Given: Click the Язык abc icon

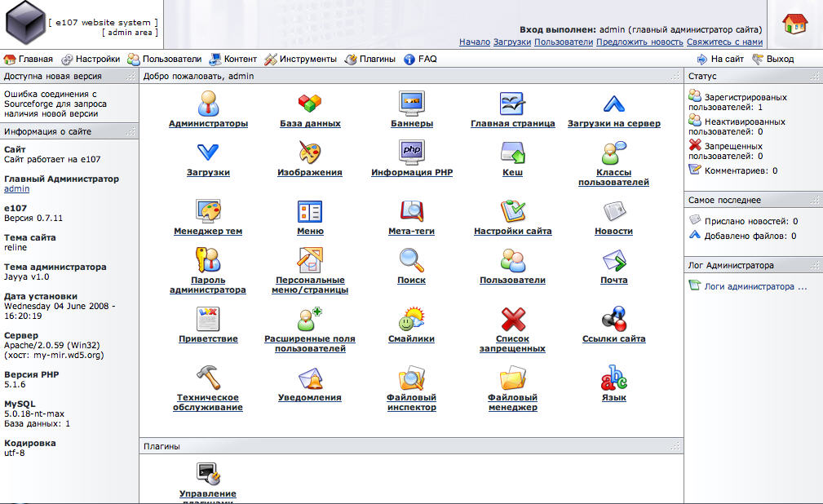Looking at the screenshot, I should click(x=613, y=378).
